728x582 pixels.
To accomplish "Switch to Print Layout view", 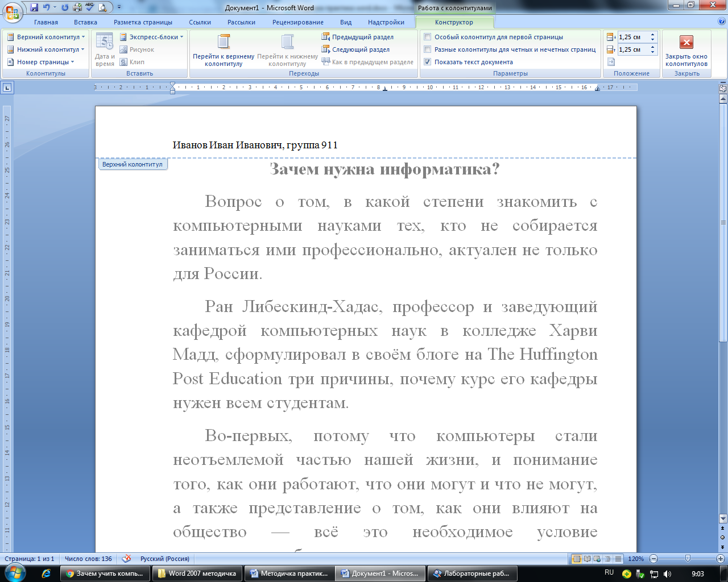I will 577,559.
